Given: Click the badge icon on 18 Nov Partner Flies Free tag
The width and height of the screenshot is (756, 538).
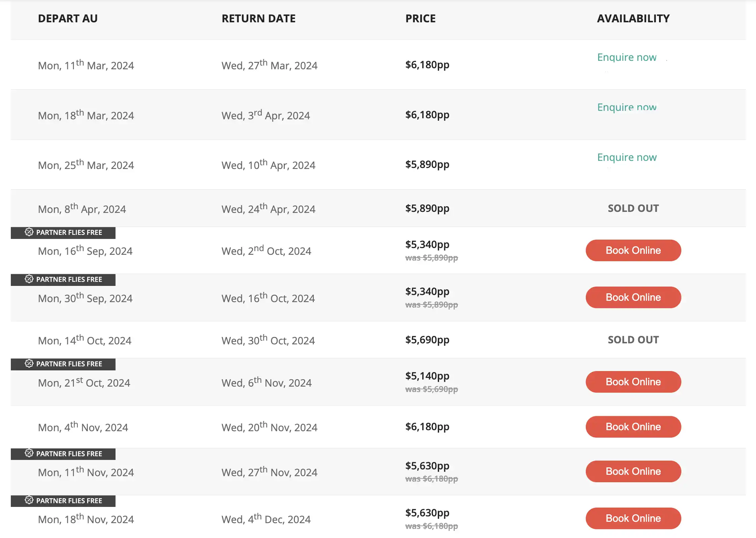Looking at the screenshot, I should [x=29, y=501].
